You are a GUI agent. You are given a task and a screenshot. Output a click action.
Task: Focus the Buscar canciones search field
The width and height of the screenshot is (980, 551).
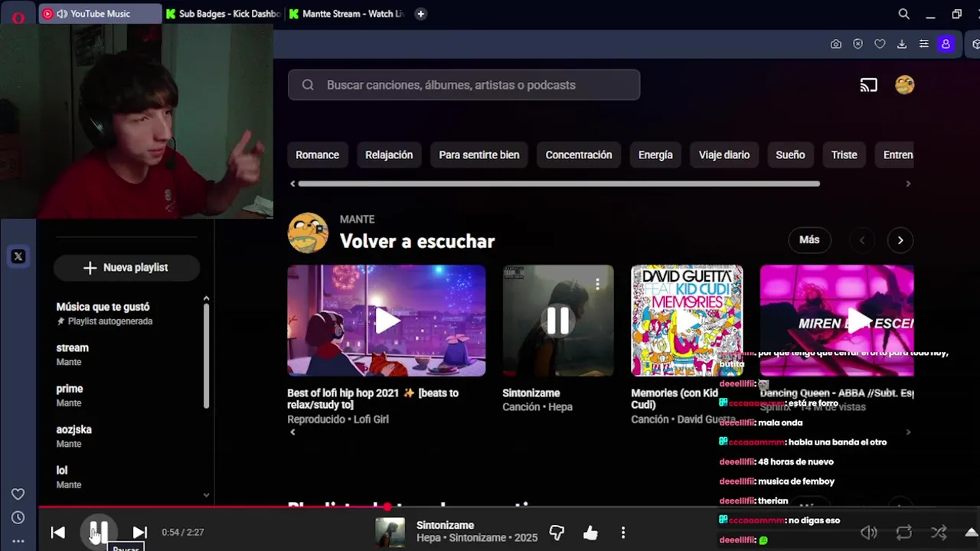tap(464, 85)
